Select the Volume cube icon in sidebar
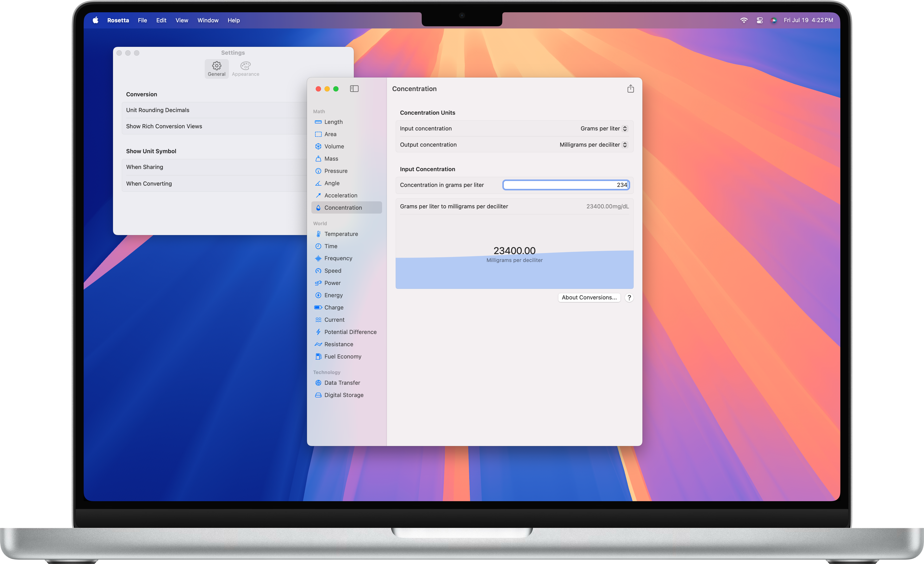The image size is (924, 564). (318, 146)
